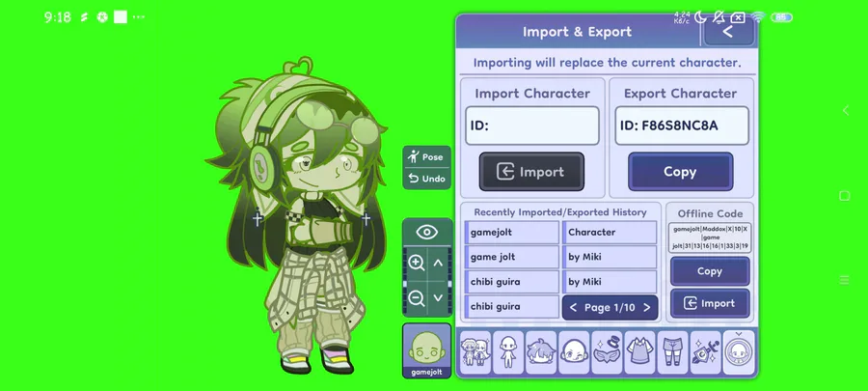
Task: Copy the export character ID
Action: pyautogui.click(x=680, y=172)
